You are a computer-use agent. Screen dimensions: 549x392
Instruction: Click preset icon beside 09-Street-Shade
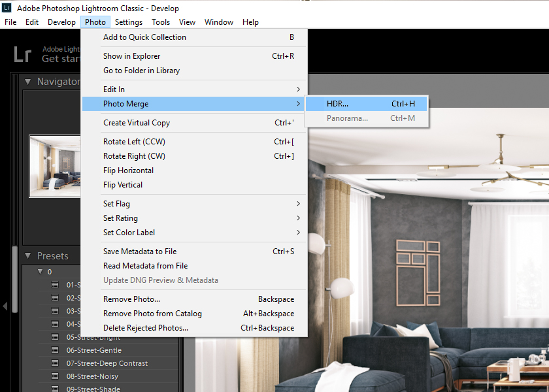[55, 389]
